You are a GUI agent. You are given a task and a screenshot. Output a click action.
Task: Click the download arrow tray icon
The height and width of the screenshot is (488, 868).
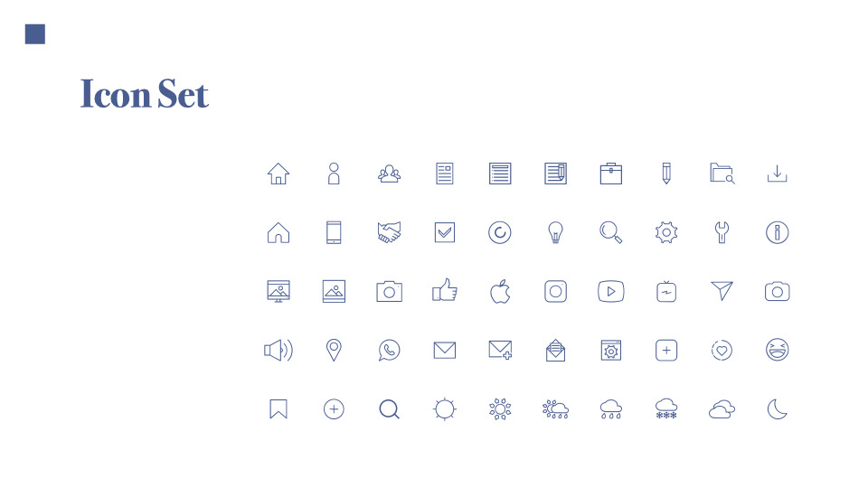pos(778,174)
